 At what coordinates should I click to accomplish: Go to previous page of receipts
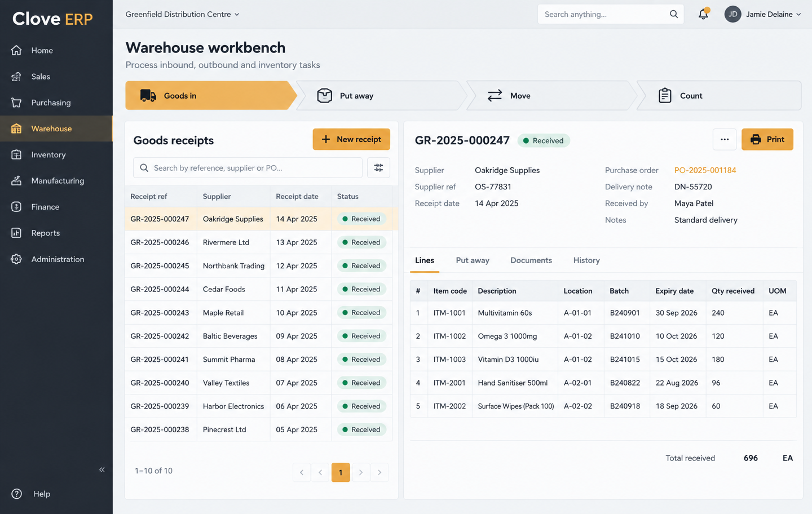tap(320, 472)
